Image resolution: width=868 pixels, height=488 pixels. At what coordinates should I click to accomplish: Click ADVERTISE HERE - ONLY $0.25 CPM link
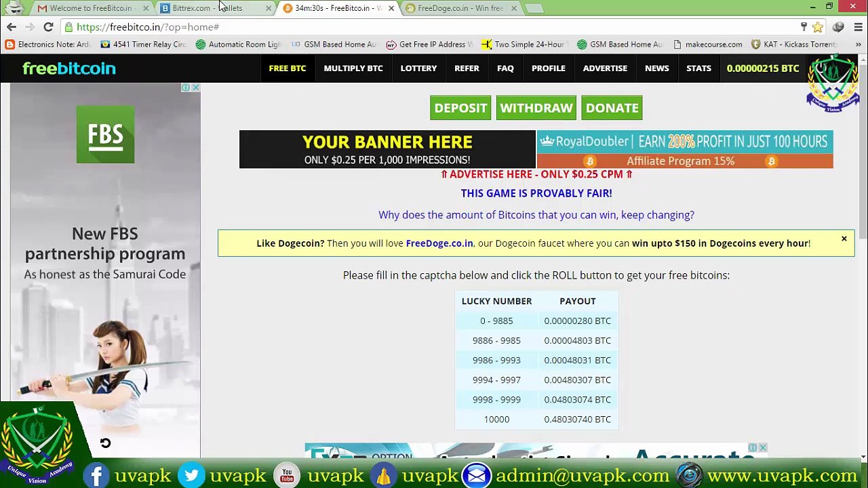536,174
